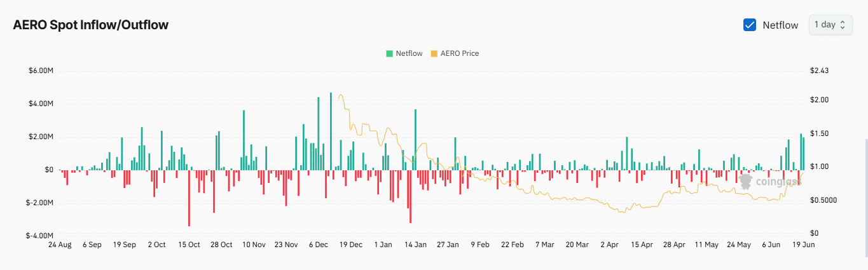This screenshot has width=868, height=270.
Task: Click the 23 Nov date label
Action: [286, 245]
